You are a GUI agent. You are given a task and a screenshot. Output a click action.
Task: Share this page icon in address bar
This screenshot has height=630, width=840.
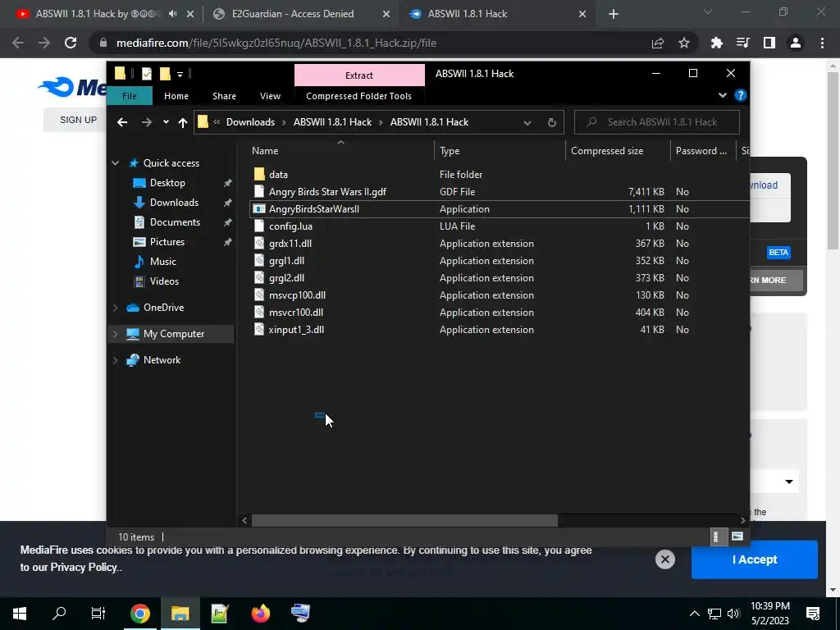[x=658, y=43]
